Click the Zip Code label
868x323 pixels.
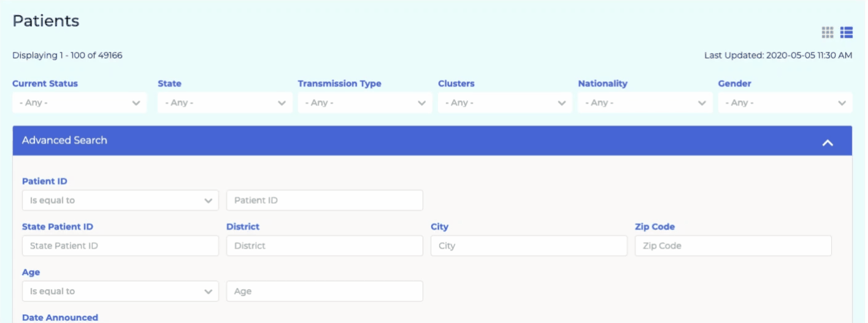coord(655,227)
